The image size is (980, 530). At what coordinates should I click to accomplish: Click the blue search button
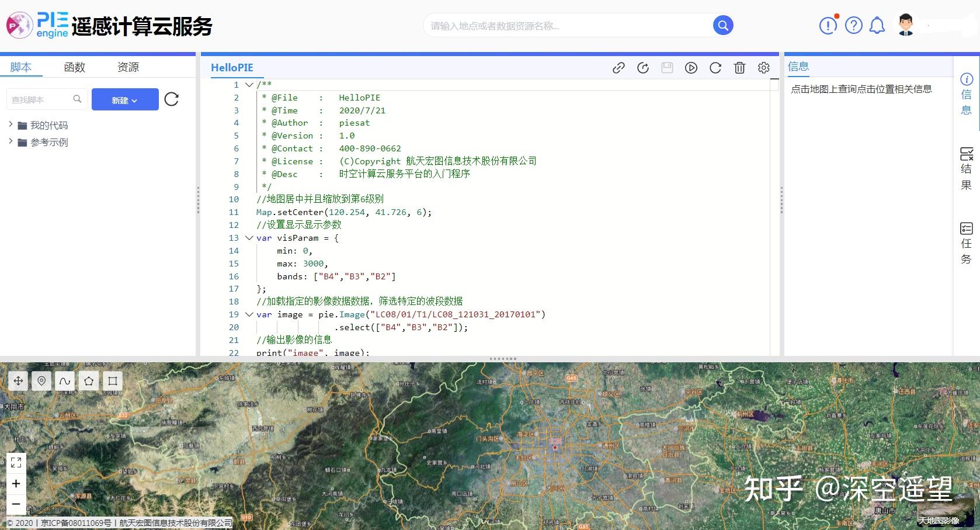coord(723,25)
